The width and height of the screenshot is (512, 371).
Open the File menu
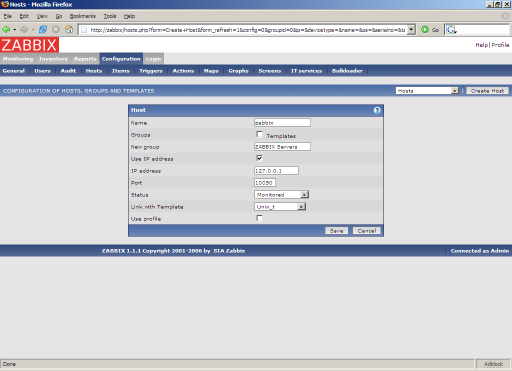pyautogui.click(x=8, y=16)
